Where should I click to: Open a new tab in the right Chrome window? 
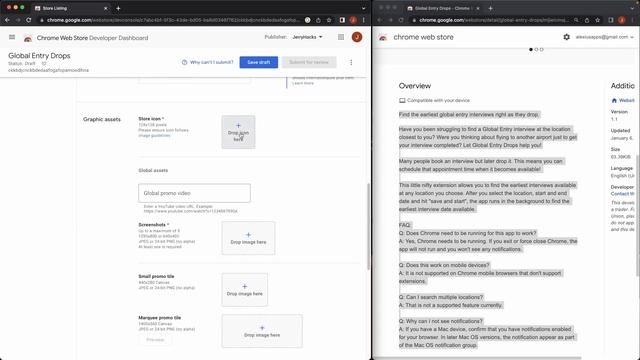point(491,8)
